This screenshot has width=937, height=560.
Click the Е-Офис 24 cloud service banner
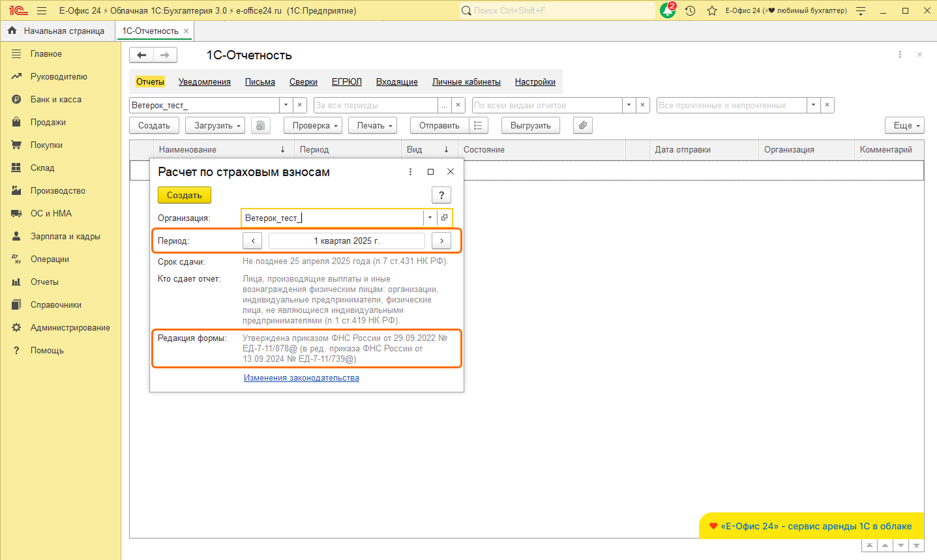coord(811,526)
